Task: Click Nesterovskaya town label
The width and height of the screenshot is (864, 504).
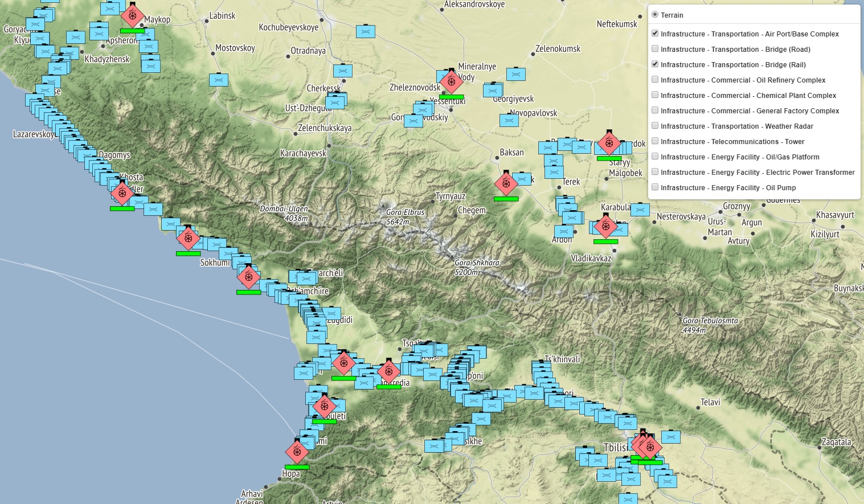Action: [681, 216]
